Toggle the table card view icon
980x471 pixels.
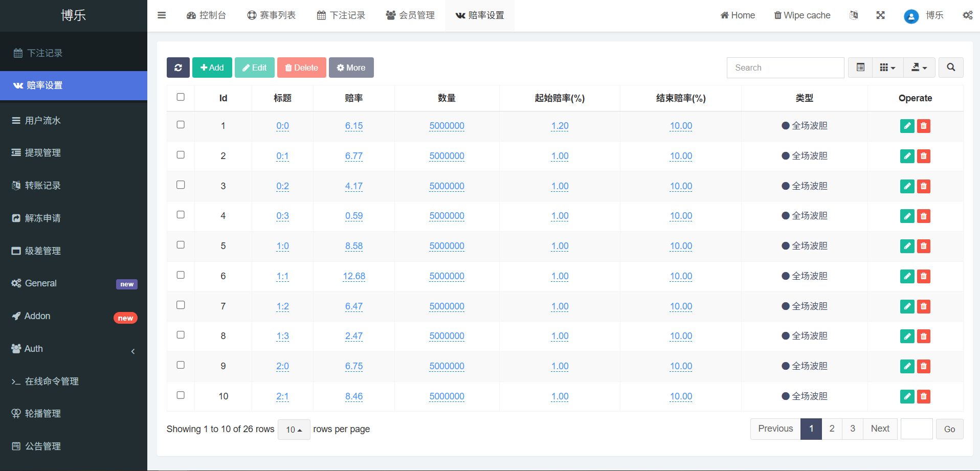pyautogui.click(x=860, y=68)
